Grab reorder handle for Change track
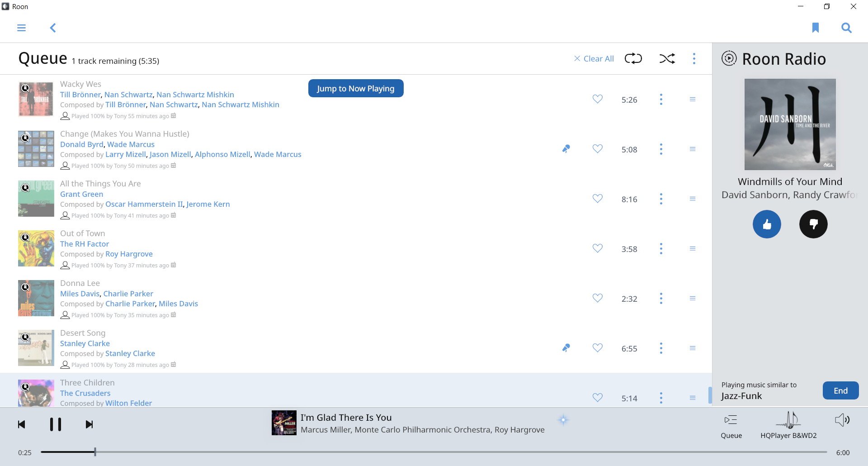 coord(693,149)
